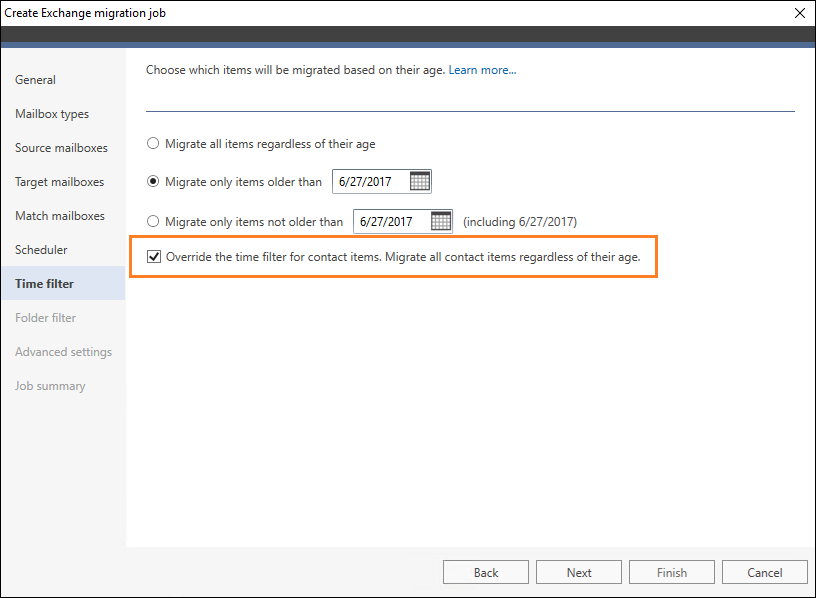Click the Finish button
This screenshot has height=598, width=816.
tap(672, 572)
